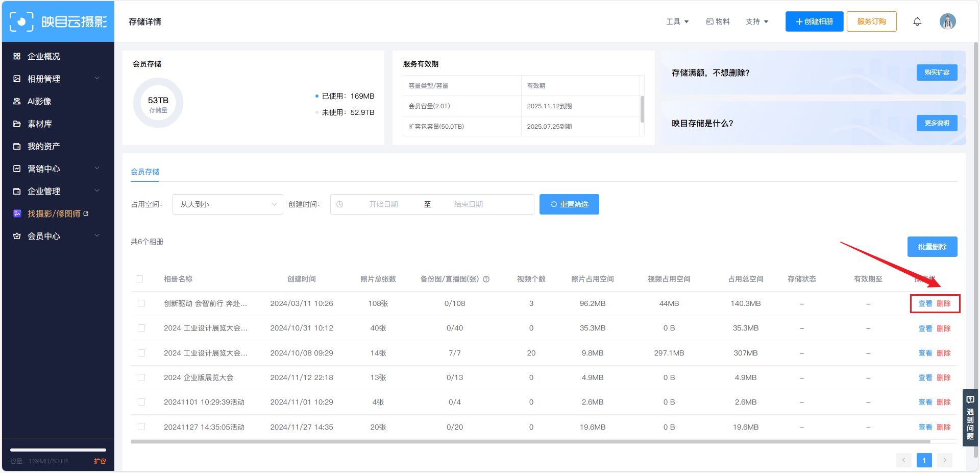Click the 结束日期 input field
This screenshot has width=980, height=473.
pyautogui.click(x=468, y=204)
